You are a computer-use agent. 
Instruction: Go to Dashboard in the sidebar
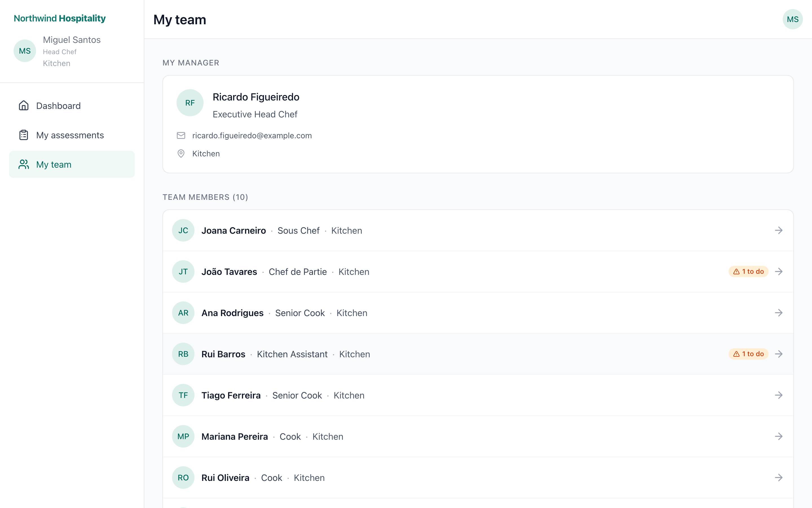point(72,106)
